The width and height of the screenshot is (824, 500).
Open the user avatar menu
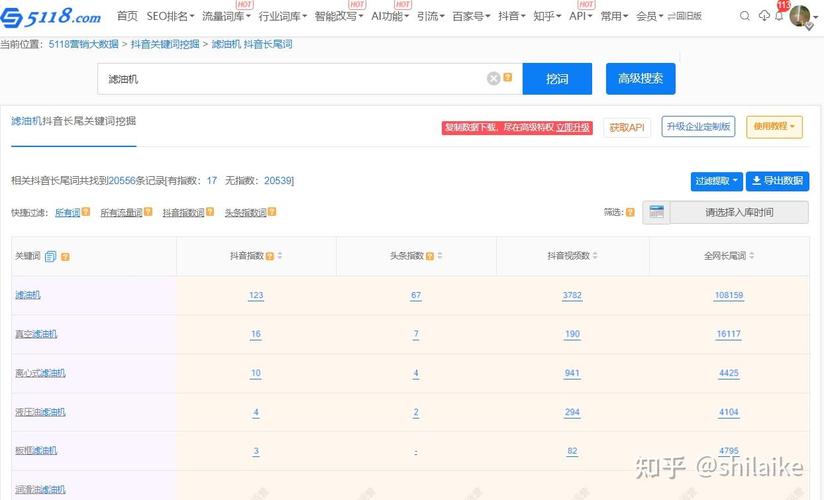click(800, 16)
